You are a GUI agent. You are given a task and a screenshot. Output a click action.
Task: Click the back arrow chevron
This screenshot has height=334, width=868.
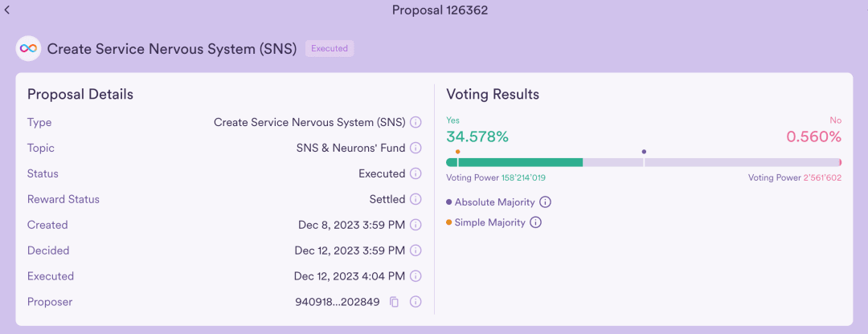click(8, 10)
